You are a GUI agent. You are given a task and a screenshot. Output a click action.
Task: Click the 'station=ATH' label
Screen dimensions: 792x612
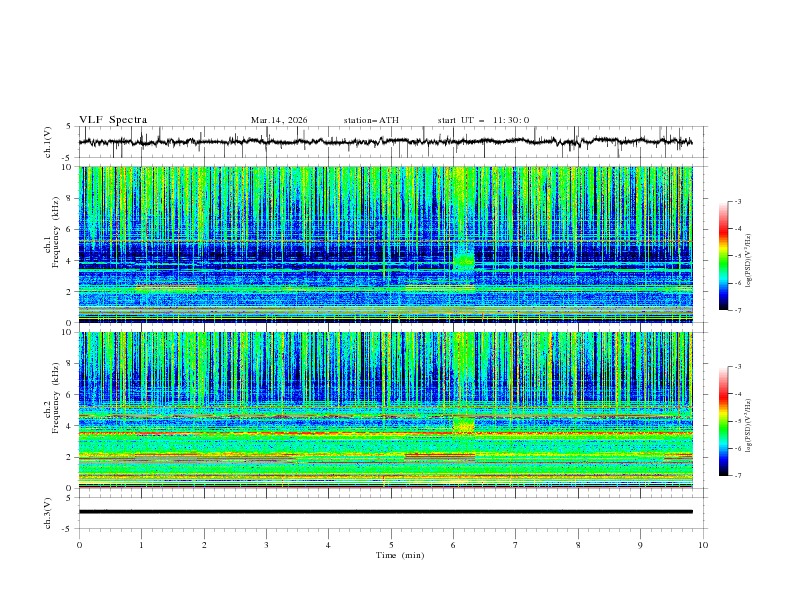pos(371,120)
